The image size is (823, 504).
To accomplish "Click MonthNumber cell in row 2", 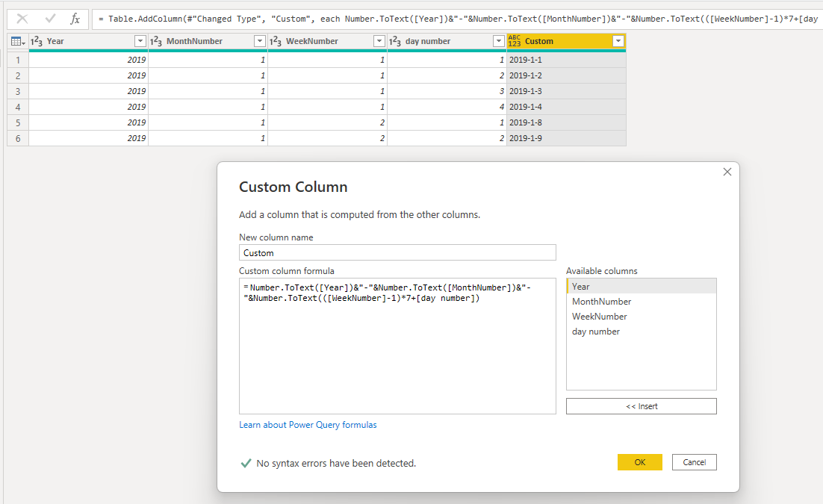I will click(208, 75).
